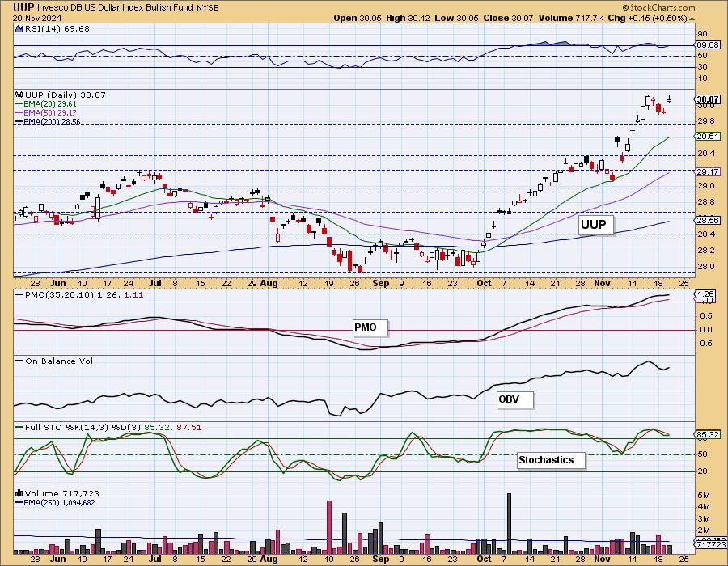Screen dimensions: 728x566
Task: Click the green up arrow after Chg +0.15
Action: point(692,19)
